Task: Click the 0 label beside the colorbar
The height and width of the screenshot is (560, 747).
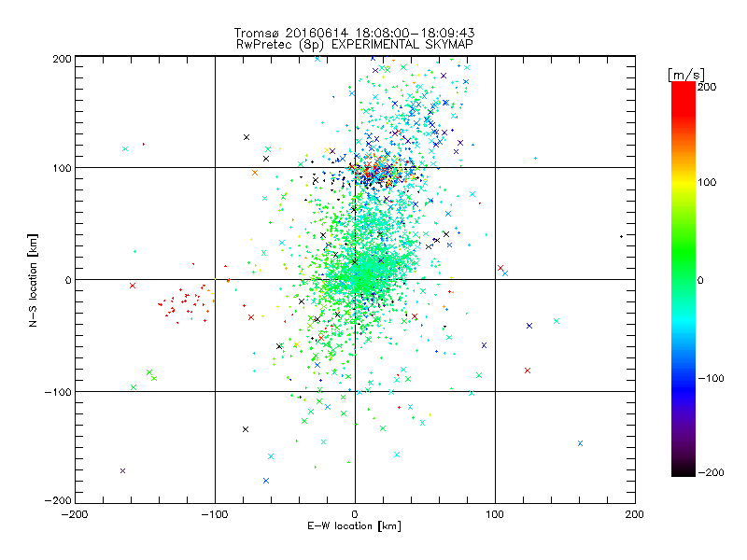Action: 700,280
